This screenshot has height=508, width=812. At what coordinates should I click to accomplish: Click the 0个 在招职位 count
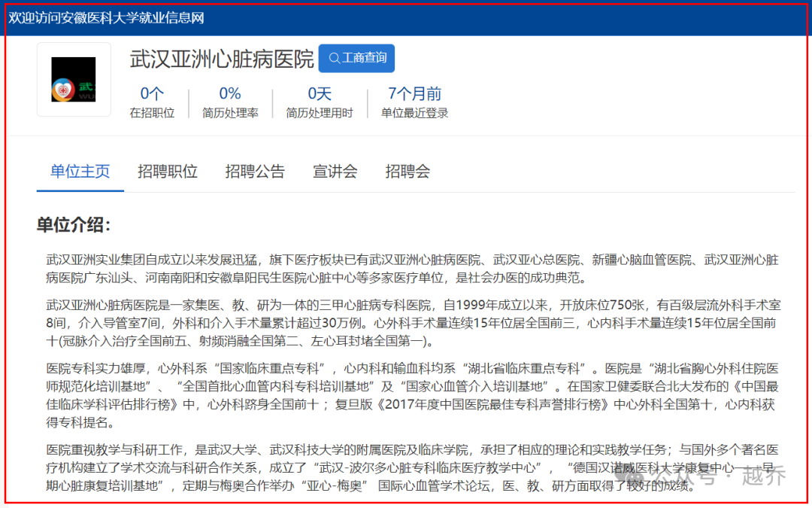coord(152,94)
